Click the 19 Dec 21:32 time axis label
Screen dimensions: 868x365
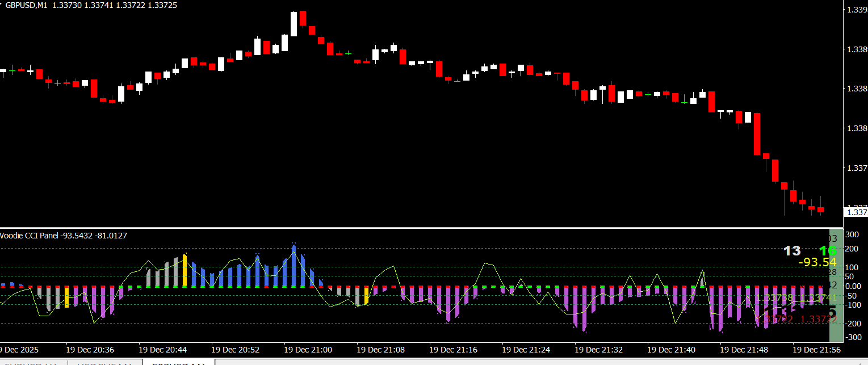click(x=598, y=350)
